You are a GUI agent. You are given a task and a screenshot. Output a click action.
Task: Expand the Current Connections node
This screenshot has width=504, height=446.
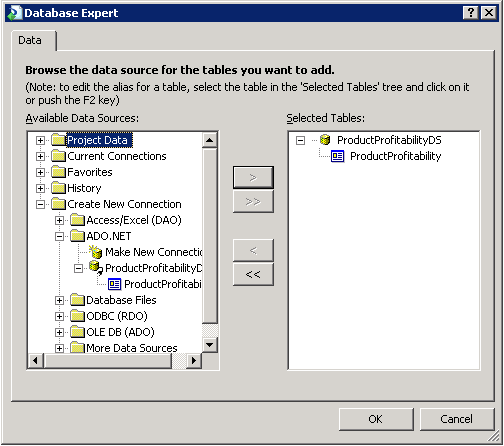click(40, 156)
